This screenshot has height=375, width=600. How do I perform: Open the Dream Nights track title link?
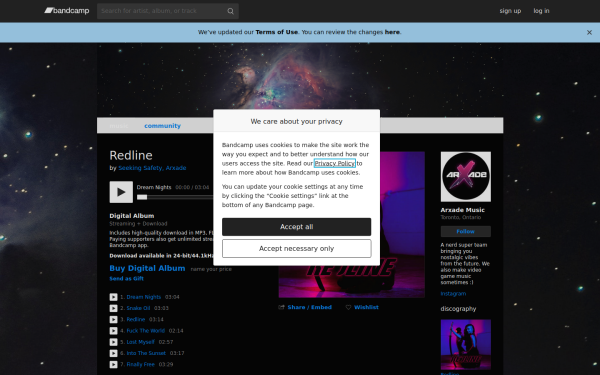click(144, 297)
